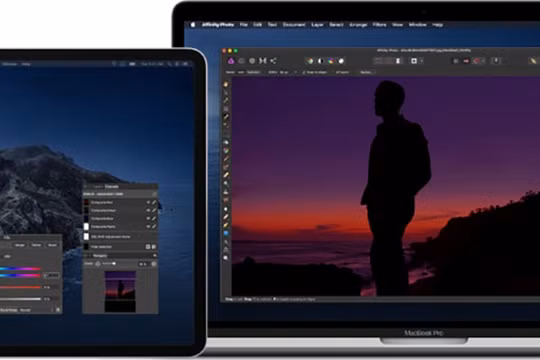Click the Merge button in HSL dialog
This screenshot has width=540, height=360.
click(x=20, y=245)
